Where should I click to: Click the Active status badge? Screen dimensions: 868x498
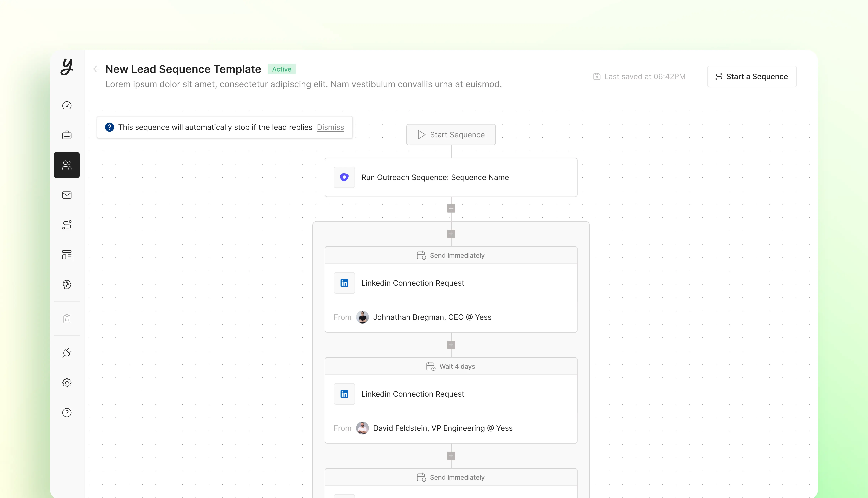[x=282, y=69]
